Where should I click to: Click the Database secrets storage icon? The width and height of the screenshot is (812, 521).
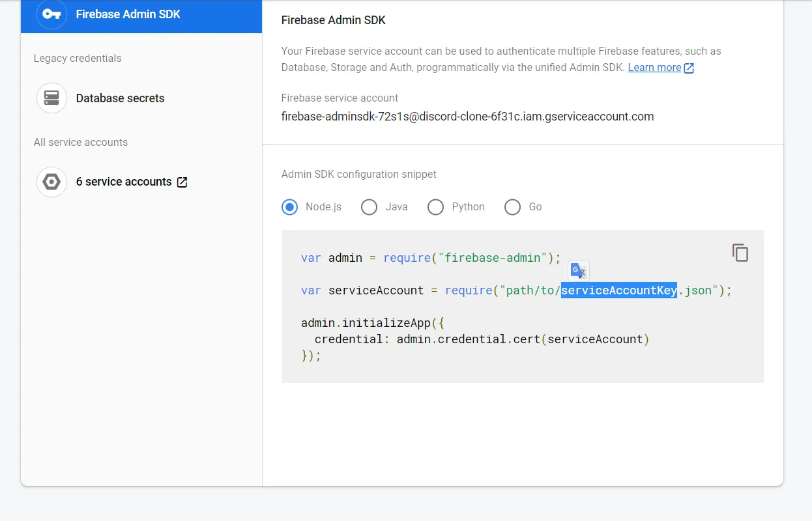click(51, 98)
